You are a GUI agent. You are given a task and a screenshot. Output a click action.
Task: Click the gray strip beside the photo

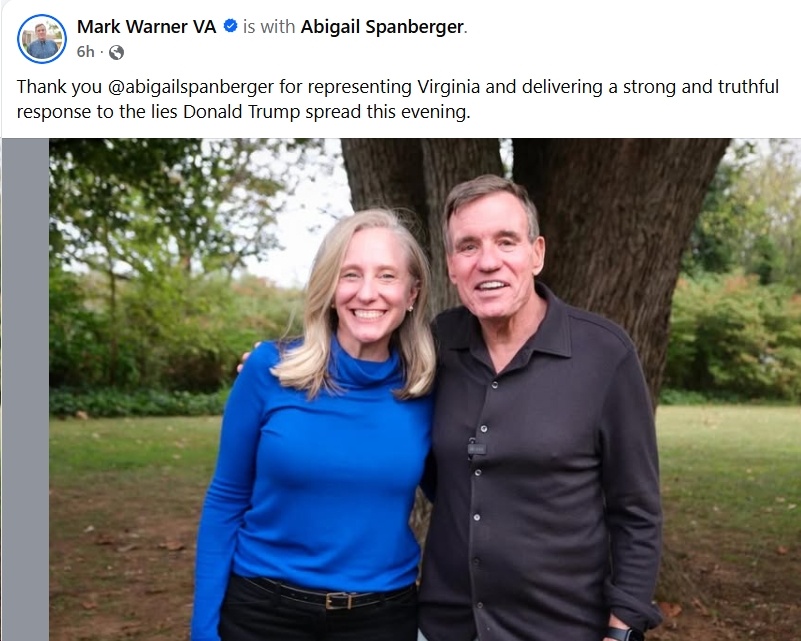26,389
